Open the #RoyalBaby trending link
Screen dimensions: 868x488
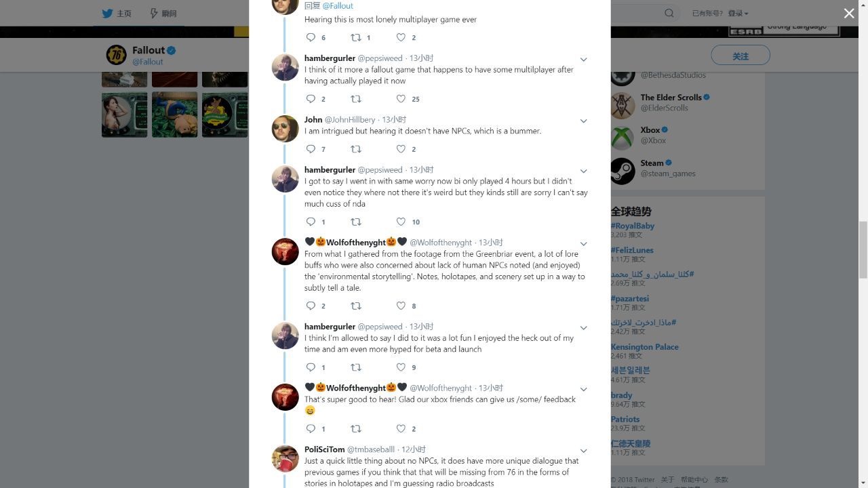tap(632, 226)
